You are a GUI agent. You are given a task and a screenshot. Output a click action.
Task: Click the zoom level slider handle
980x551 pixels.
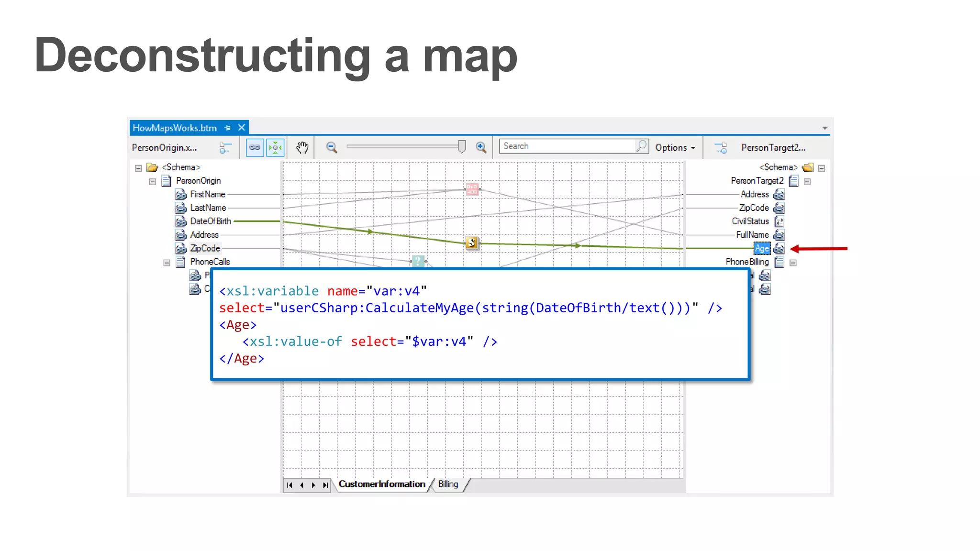click(462, 146)
